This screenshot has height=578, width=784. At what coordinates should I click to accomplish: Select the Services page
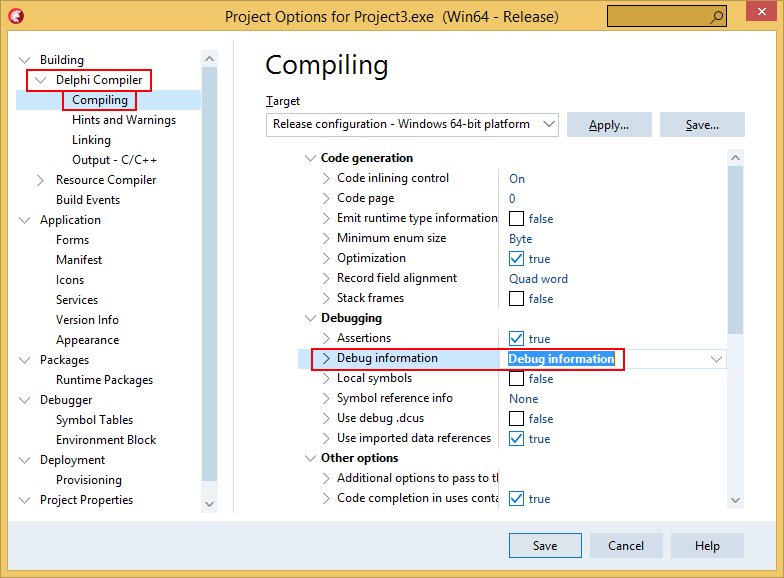pos(77,300)
